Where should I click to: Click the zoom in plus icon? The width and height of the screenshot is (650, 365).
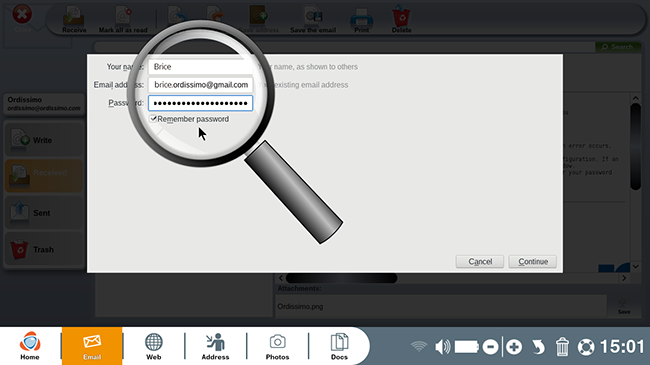pyautogui.click(x=514, y=347)
